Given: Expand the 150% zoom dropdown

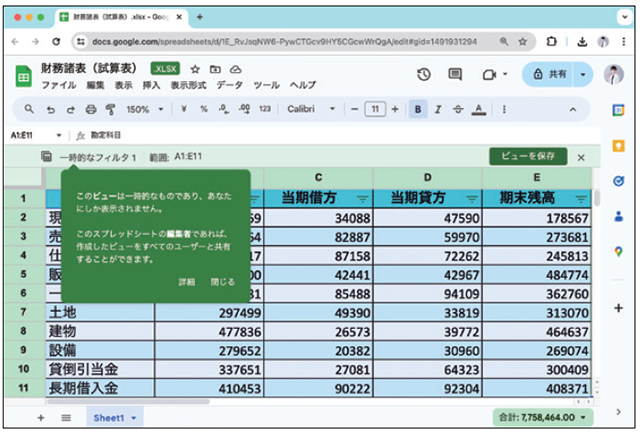Looking at the screenshot, I should pos(146,109).
